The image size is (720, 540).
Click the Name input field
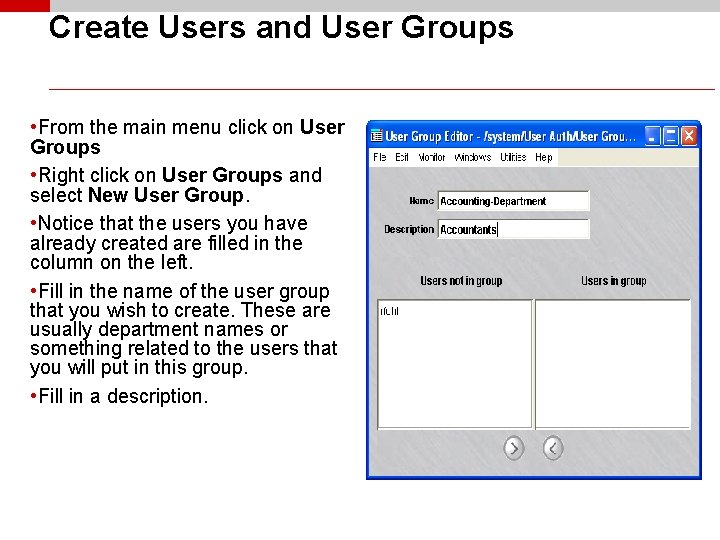point(513,201)
